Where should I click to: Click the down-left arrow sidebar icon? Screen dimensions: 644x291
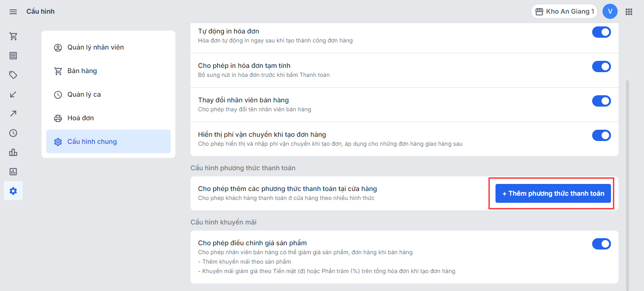(13, 94)
